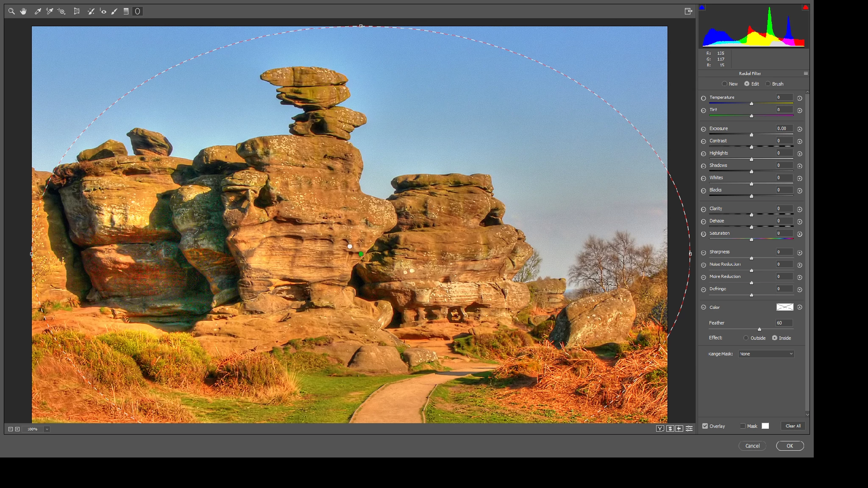
Task: Toggle full screen mode icon
Action: pos(688,11)
